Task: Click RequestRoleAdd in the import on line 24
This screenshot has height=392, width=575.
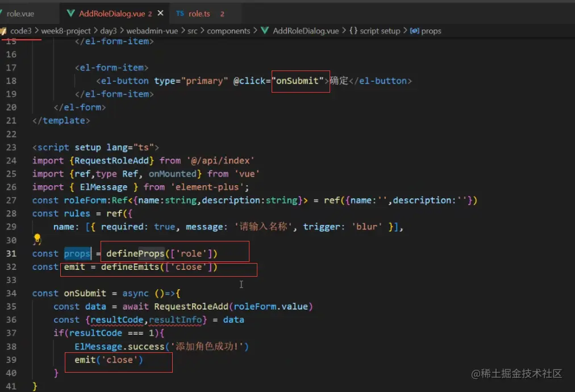Action: tap(112, 161)
